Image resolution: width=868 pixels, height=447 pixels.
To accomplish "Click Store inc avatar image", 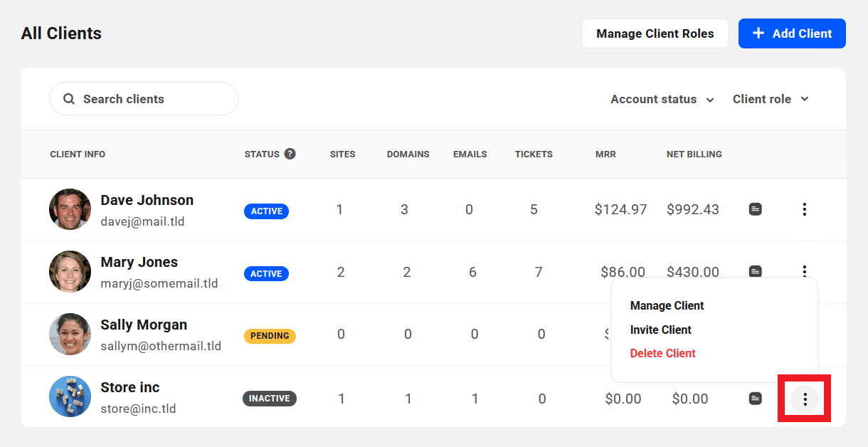I will click(x=70, y=396).
